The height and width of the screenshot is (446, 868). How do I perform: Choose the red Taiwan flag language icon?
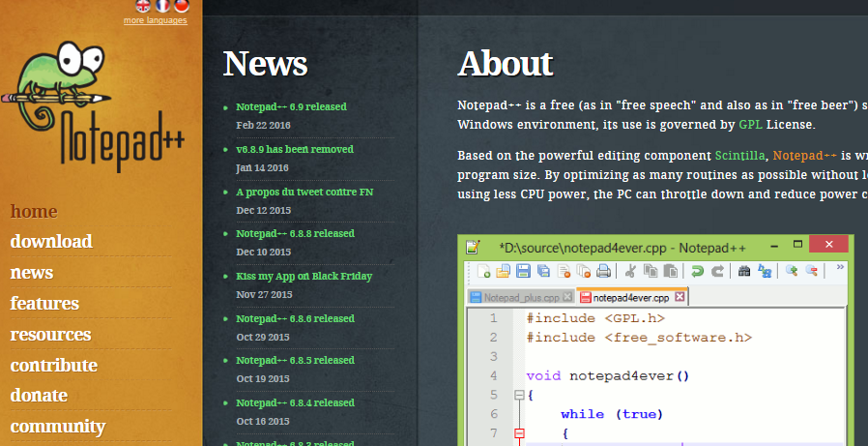pos(182,6)
